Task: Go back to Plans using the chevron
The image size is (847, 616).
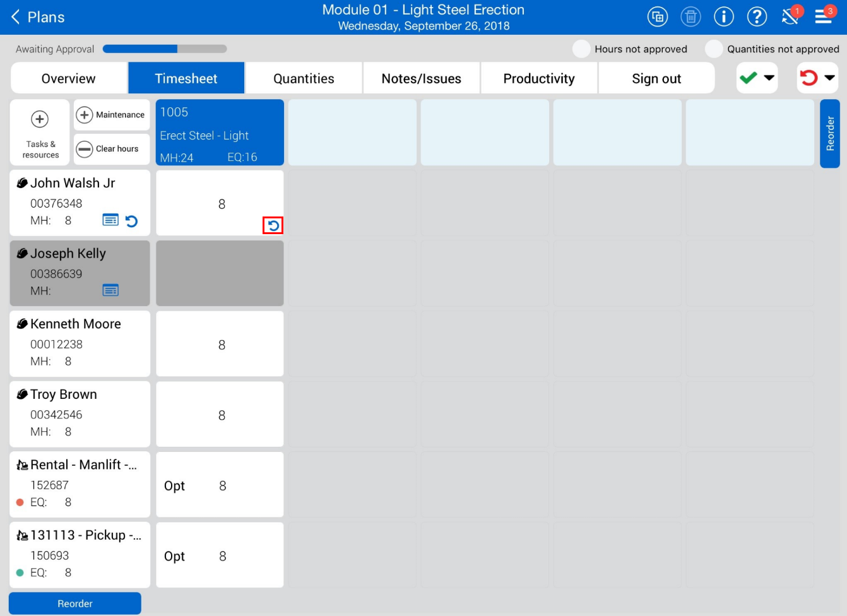Action: 16,17
